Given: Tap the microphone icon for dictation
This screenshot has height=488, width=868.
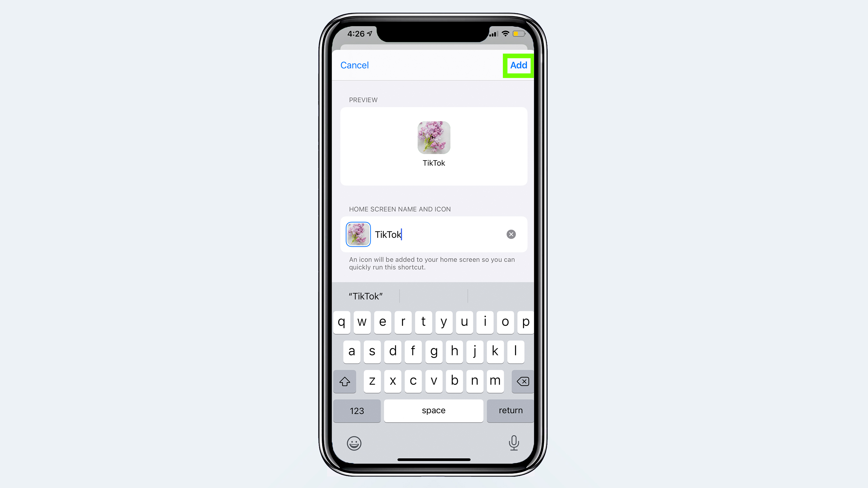Looking at the screenshot, I should 514,443.
